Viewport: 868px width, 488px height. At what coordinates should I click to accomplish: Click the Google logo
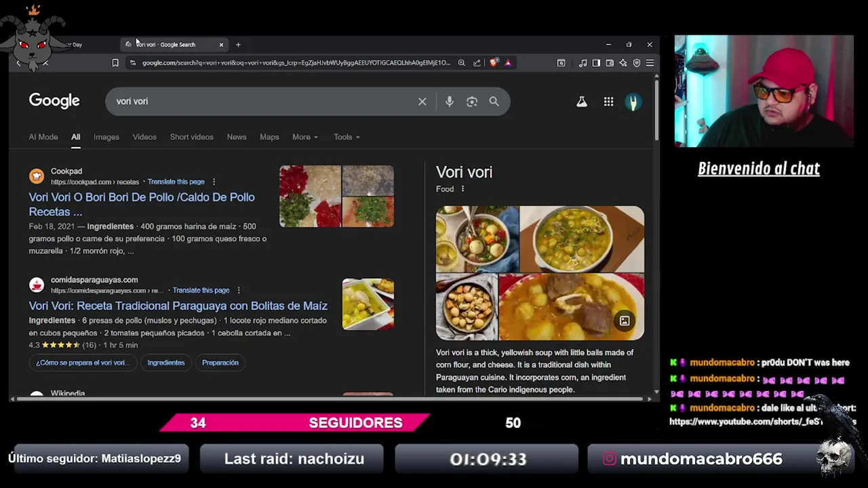54,101
